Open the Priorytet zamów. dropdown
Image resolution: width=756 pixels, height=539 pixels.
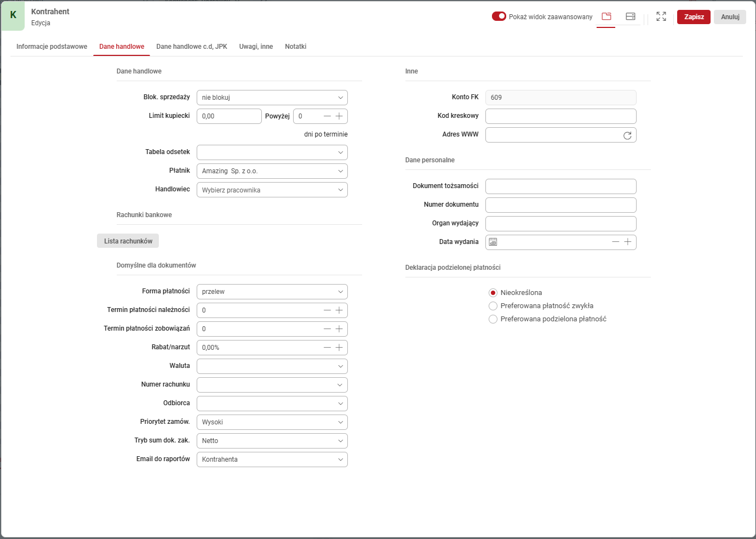(x=272, y=422)
